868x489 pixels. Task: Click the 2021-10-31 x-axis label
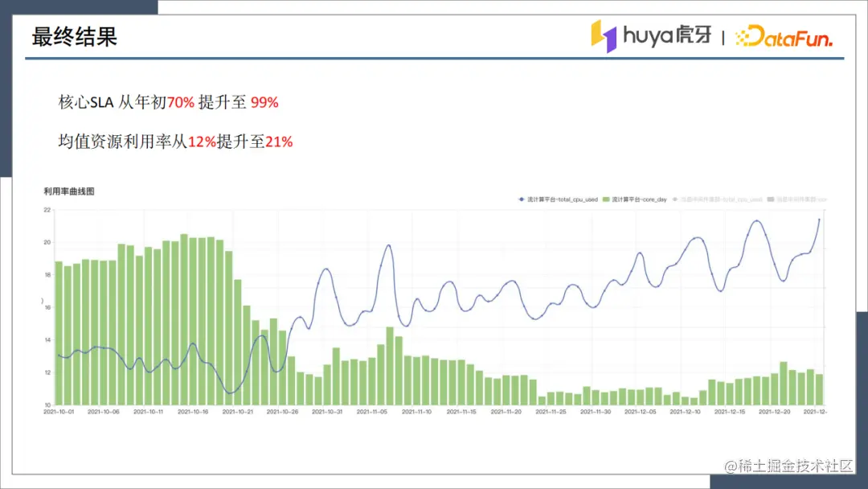pyautogui.click(x=327, y=412)
